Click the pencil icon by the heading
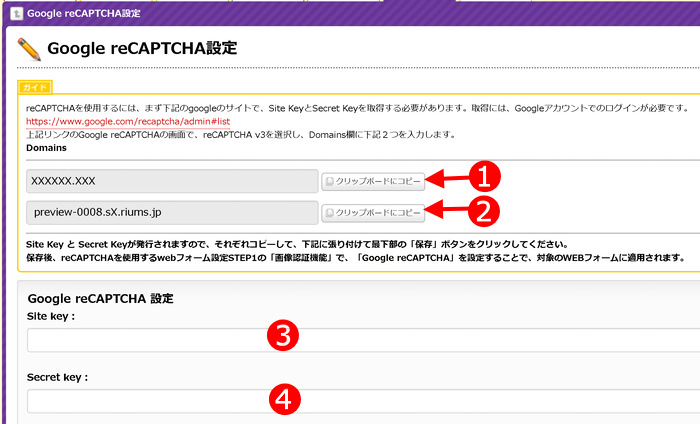The width and height of the screenshot is (700, 424). (29, 49)
